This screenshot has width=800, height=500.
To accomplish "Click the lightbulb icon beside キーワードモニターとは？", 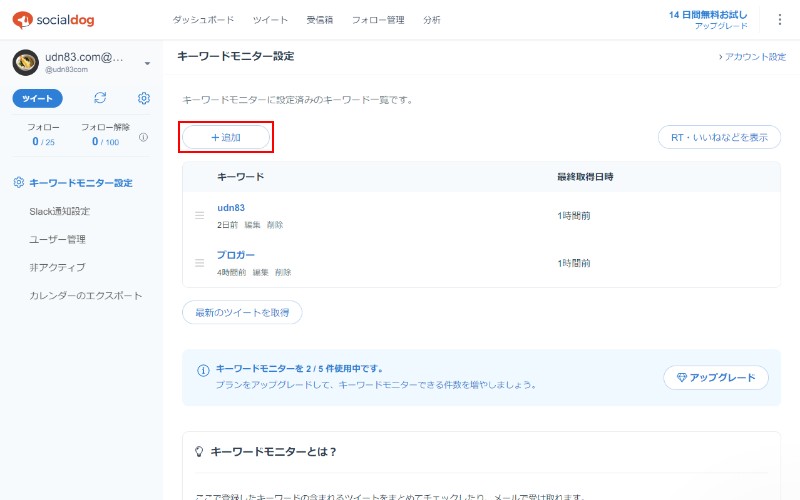I will point(199,451).
